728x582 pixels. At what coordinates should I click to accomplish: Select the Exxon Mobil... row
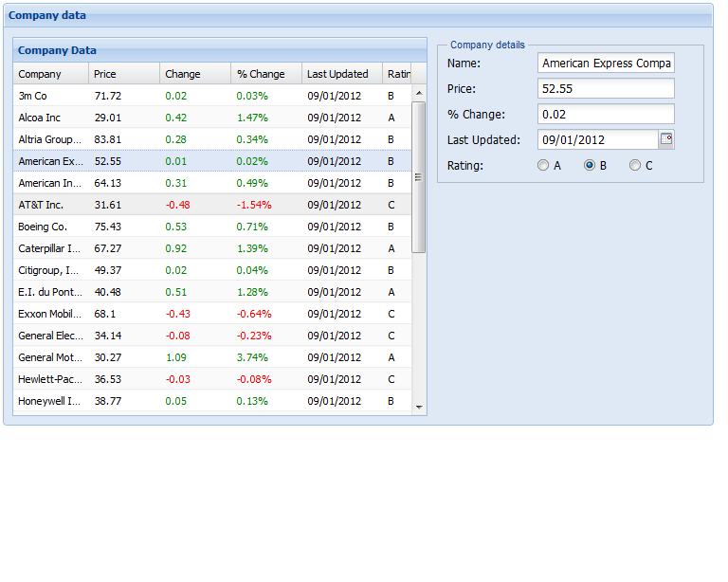(212, 314)
